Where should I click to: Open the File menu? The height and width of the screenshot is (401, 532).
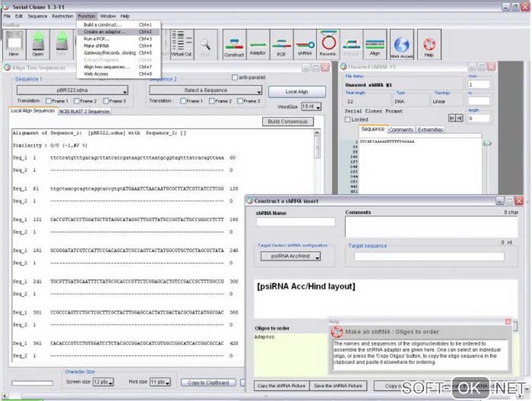7,16
